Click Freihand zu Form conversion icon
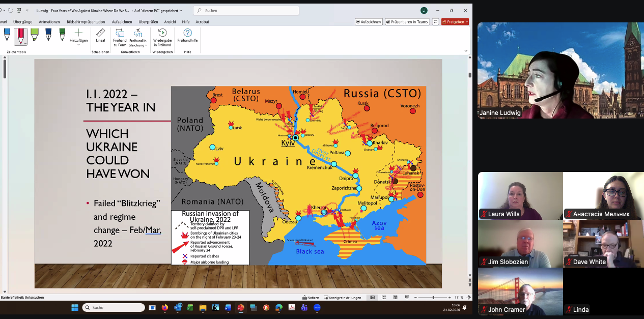644x319 pixels. pos(120,37)
